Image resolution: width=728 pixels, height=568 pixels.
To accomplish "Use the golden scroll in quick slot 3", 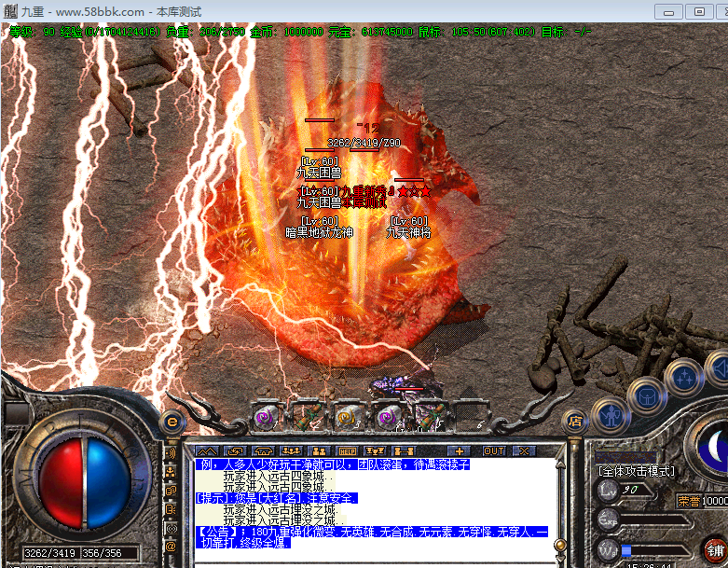I will coord(347,416).
